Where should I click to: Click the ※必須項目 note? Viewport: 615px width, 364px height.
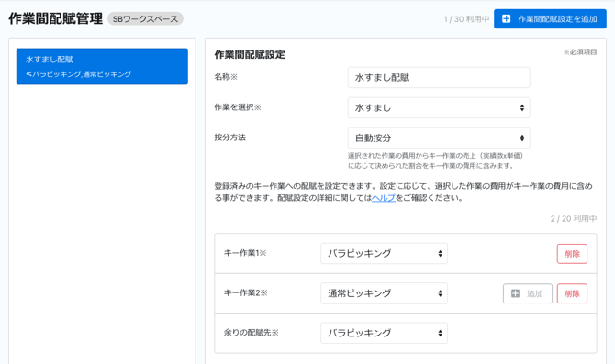580,51
